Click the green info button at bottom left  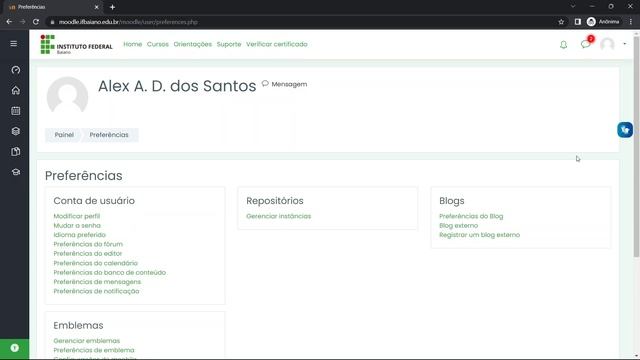[x=15, y=348]
